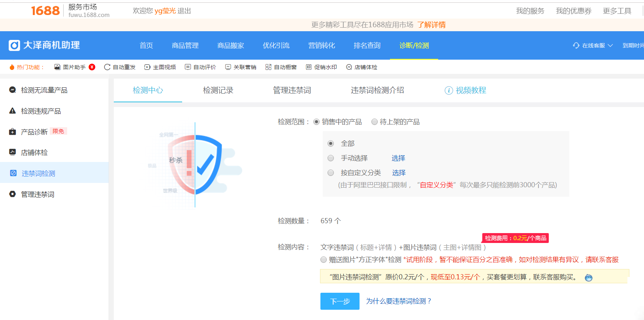Viewport: 644px width, 320px height.
Task: Click the 自动橱窗 grid icon
Action: click(x=268, y=67)
